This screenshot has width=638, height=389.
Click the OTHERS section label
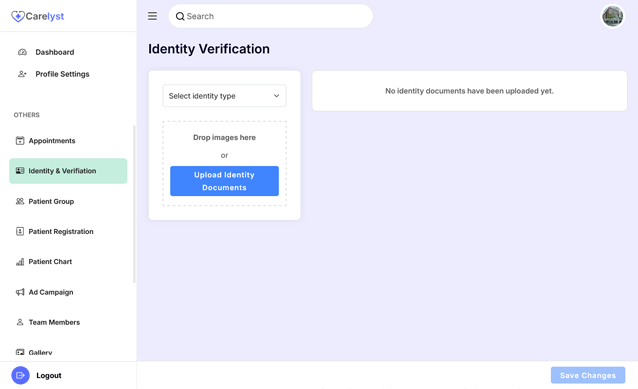coord(26,115)
